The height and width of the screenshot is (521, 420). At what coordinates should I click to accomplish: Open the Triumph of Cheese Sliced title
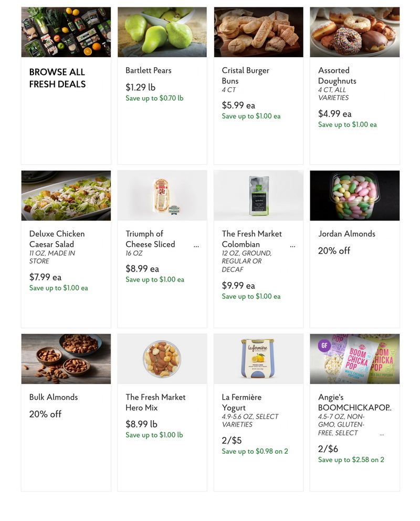pyautogui.click(x=150, y=239)
